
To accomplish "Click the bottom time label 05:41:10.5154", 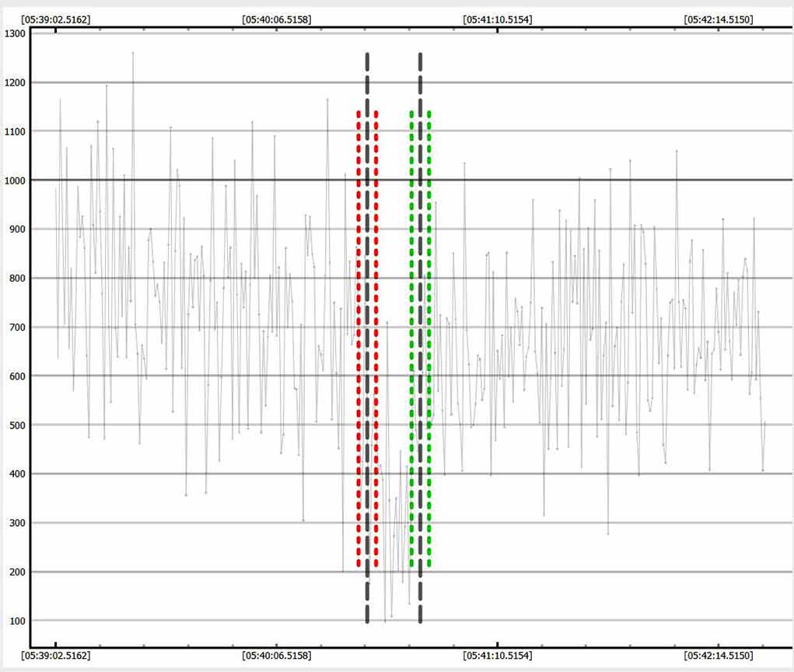I will [497, 656].
